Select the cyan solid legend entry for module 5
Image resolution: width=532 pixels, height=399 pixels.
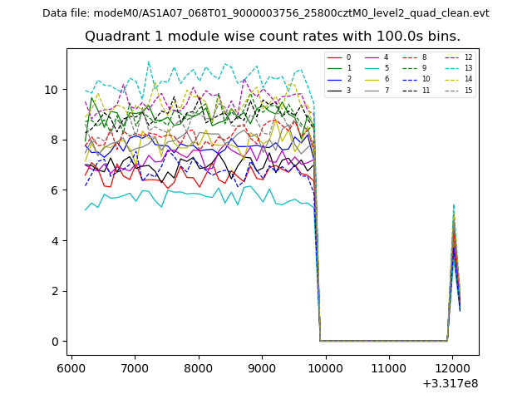(373, 68)
